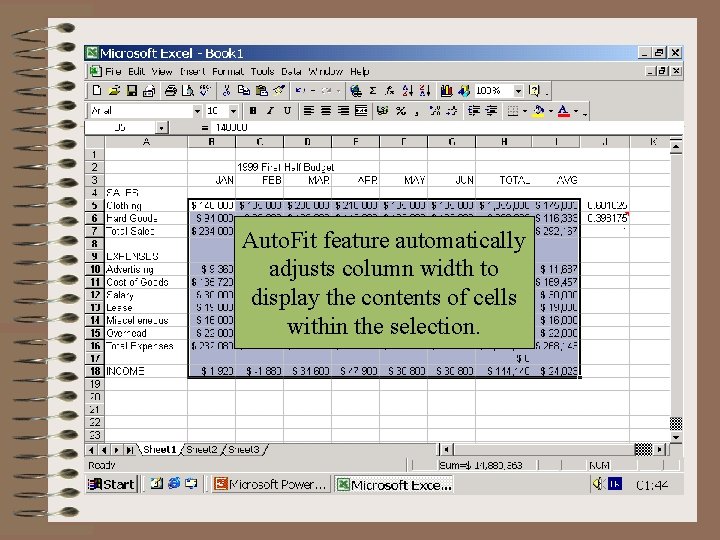Click the Open folder icon
This screenshot has width=720, height=540.
pyautogui.click(x=114, y=90)
